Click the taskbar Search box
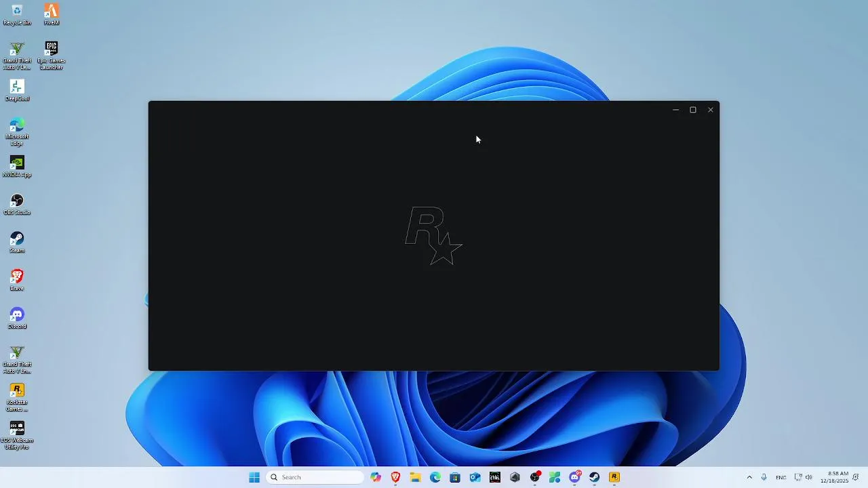868x488 pixels. coord(315,477)
